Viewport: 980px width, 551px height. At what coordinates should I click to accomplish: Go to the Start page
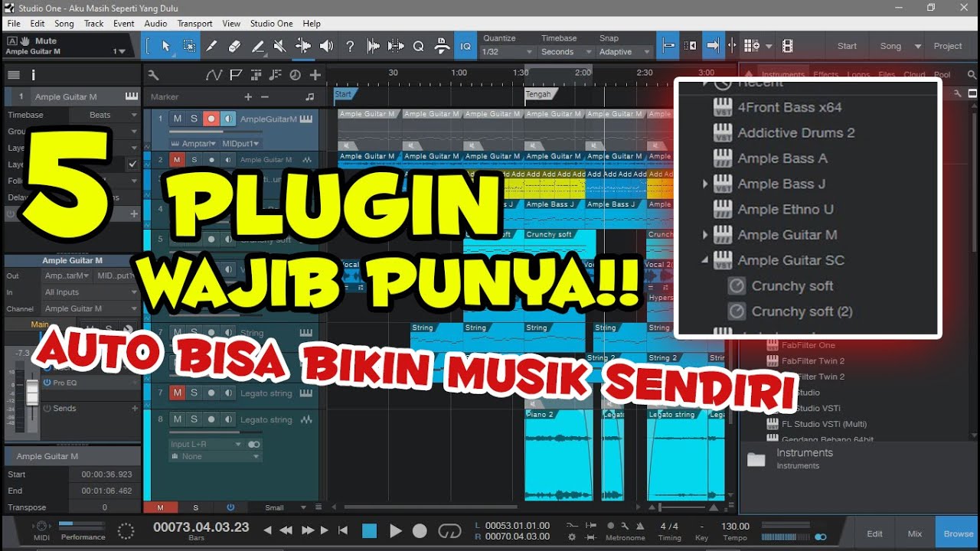pyautogui.click(x=847, y=46)
